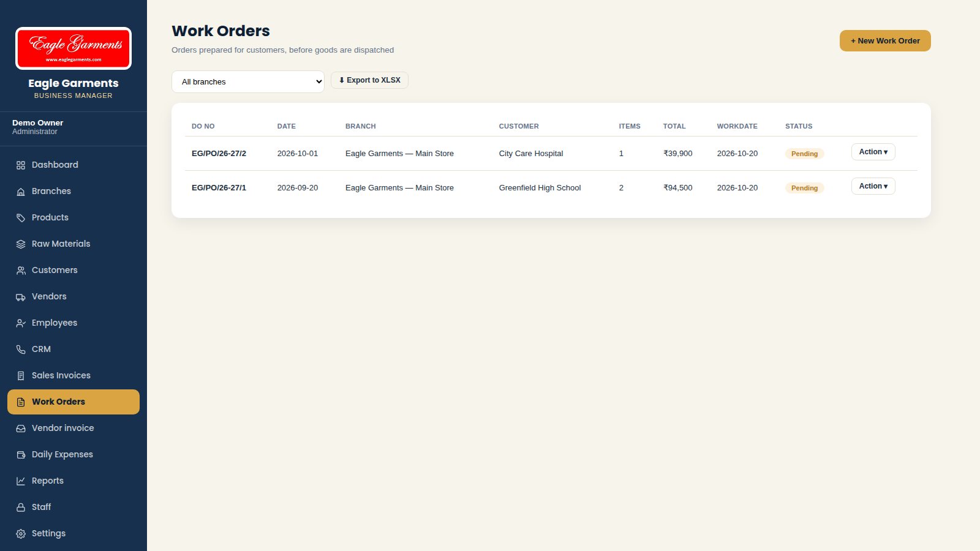The image size is (980, 551).
Task: Click the date 2026-10-01
Action: (298, 154)
